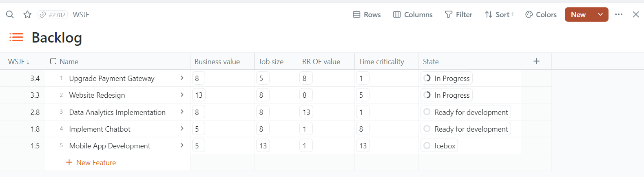Screen dimensions: 644x177
Task: Click the search magnifier icon
Action: tap(10, 15)
